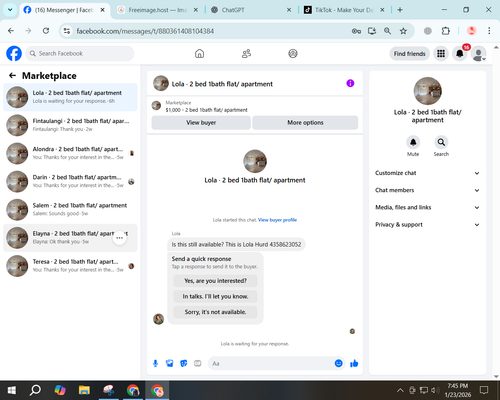The width and height of the screenshot is (500, 400).
Task: Open notifications bell with red badge
Action: pos(460,53)
